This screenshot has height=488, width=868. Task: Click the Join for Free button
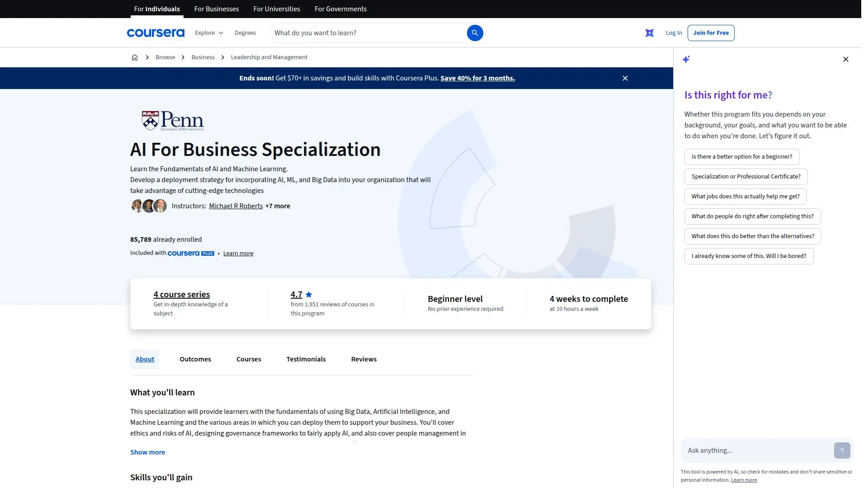(711, 33)
